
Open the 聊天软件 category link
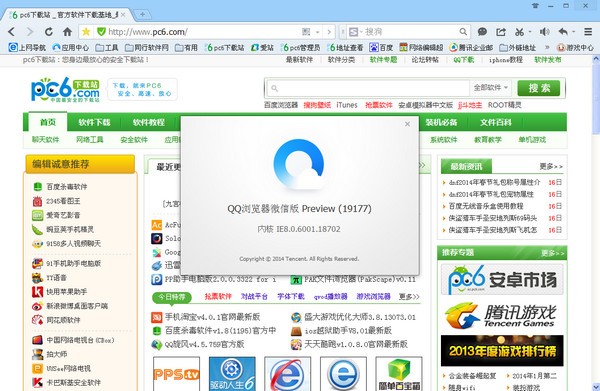(46, 140)
